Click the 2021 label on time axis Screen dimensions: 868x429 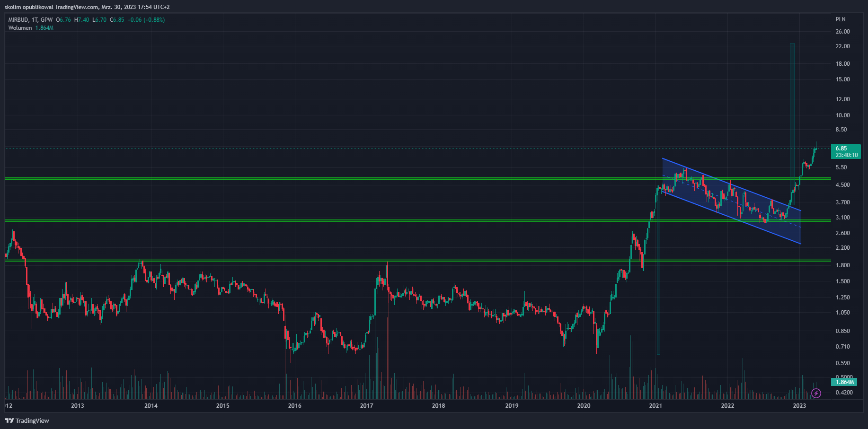coord(655,406)
